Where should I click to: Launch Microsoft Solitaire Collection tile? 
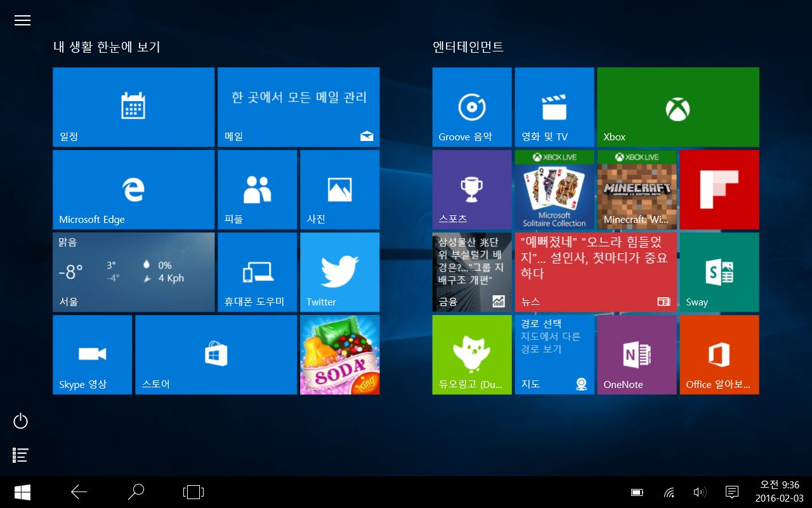click(x=554, y=189)
